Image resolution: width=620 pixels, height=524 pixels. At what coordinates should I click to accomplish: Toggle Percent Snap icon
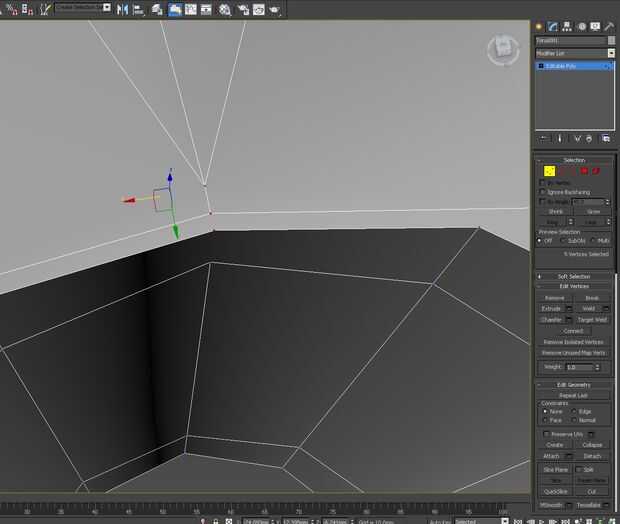(x=12, y=9)
